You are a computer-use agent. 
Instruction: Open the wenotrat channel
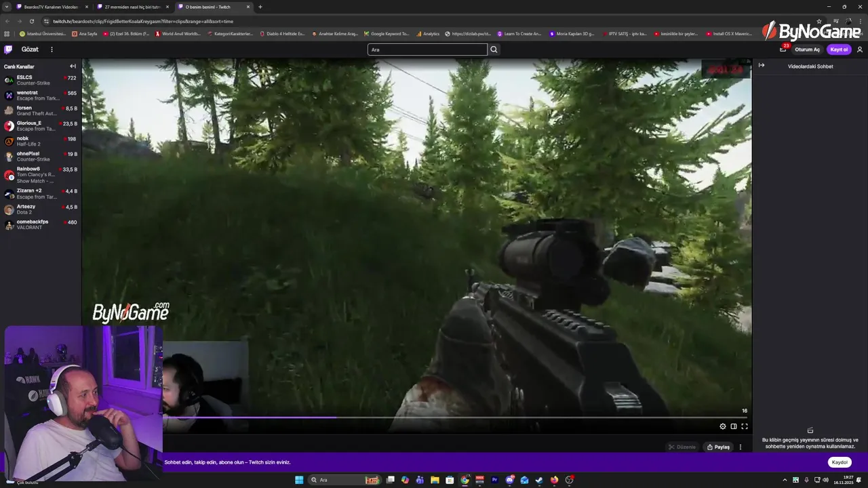(x=41, y=96)
